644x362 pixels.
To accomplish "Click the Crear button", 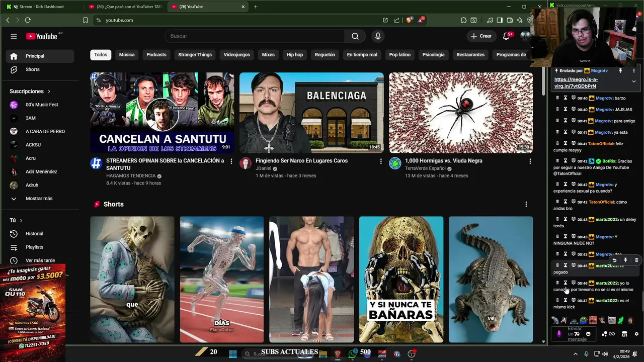I will coord(481,36).
